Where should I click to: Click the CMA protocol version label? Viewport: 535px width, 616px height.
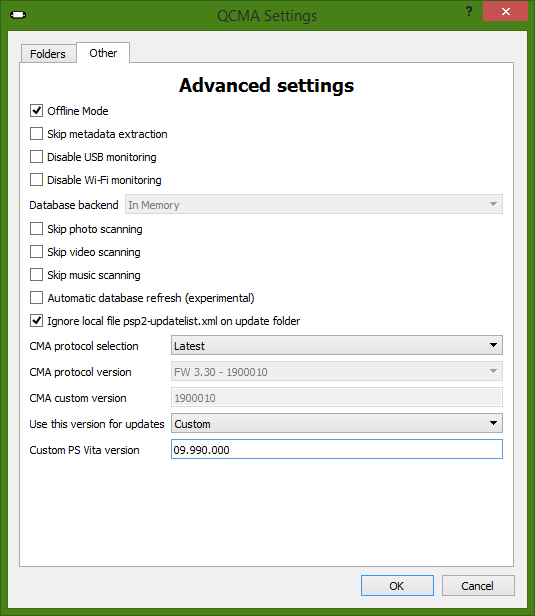coord(81,372)
